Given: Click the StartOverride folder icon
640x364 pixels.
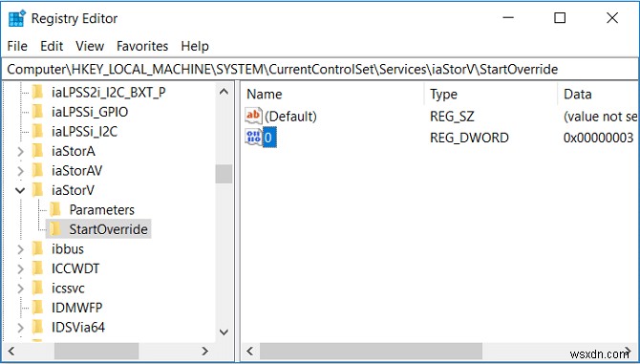Looking at the screenshot, I should click(x=55, y=229).
